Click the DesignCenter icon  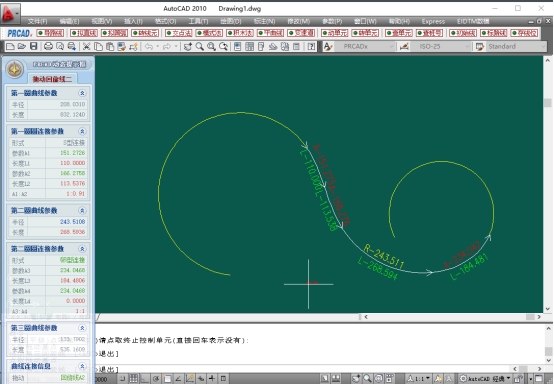(249, 46)
